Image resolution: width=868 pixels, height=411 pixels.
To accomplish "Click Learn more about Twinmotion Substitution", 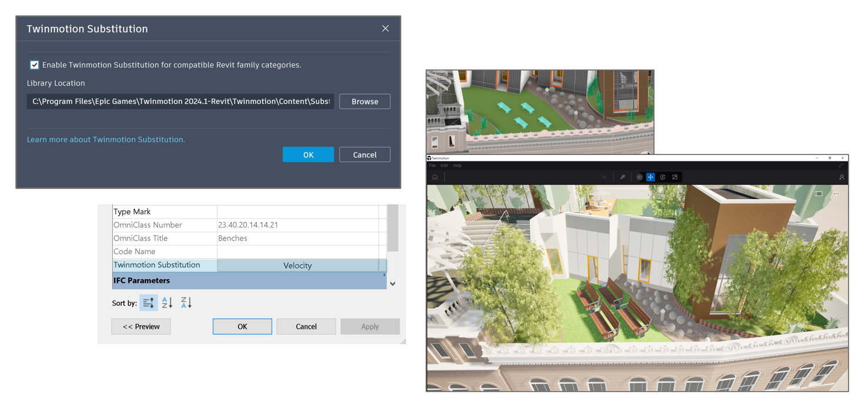I will tap(106, 139).
